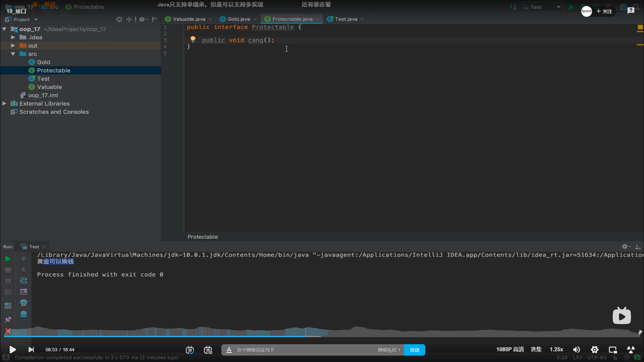This screenshot has height=362, width=644.
Task: Collapse the src folder
Action: tap(13, 54)
